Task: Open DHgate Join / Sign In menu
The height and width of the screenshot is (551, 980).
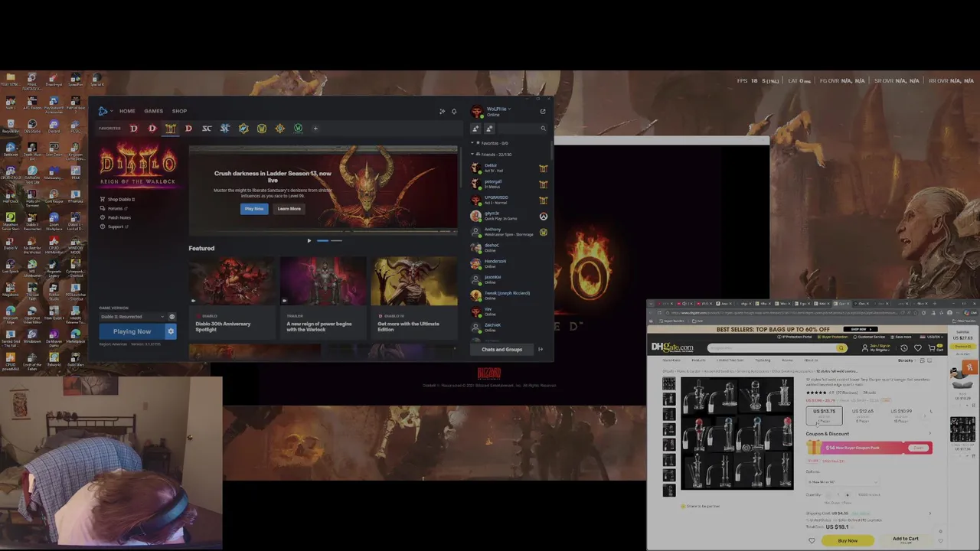Action: 877,348
